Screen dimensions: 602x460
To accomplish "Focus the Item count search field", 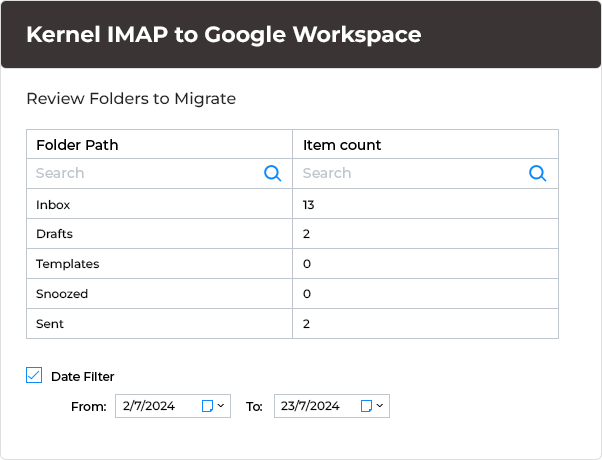I will pyautogui.click(x=425, y=174).
